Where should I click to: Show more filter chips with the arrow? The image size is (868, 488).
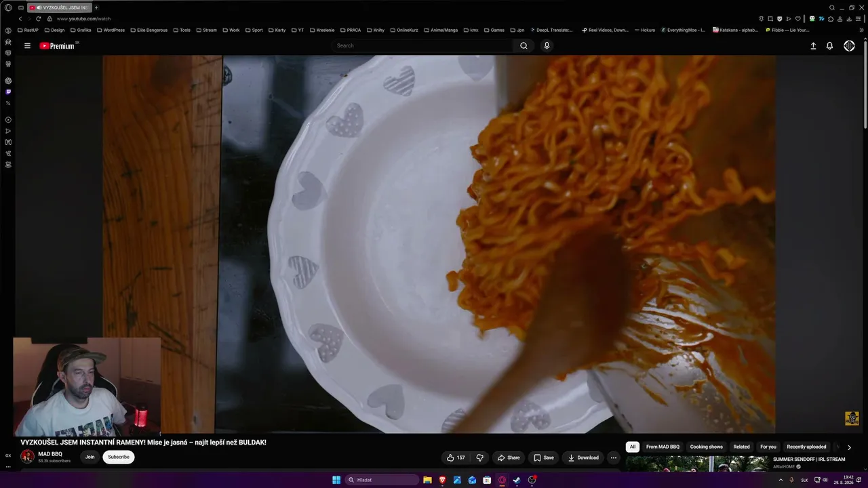[x=849, y=447]
